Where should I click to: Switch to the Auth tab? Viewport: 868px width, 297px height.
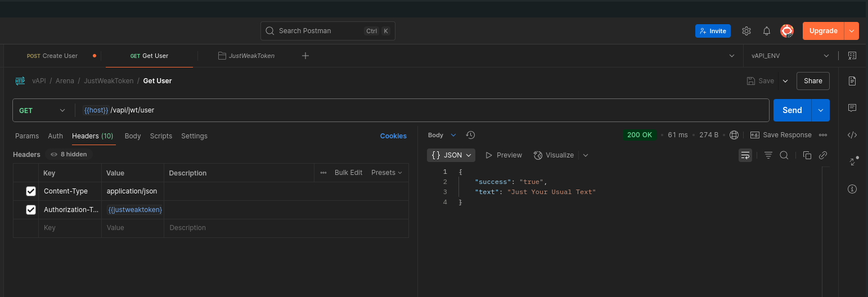(x=55, y=136)
